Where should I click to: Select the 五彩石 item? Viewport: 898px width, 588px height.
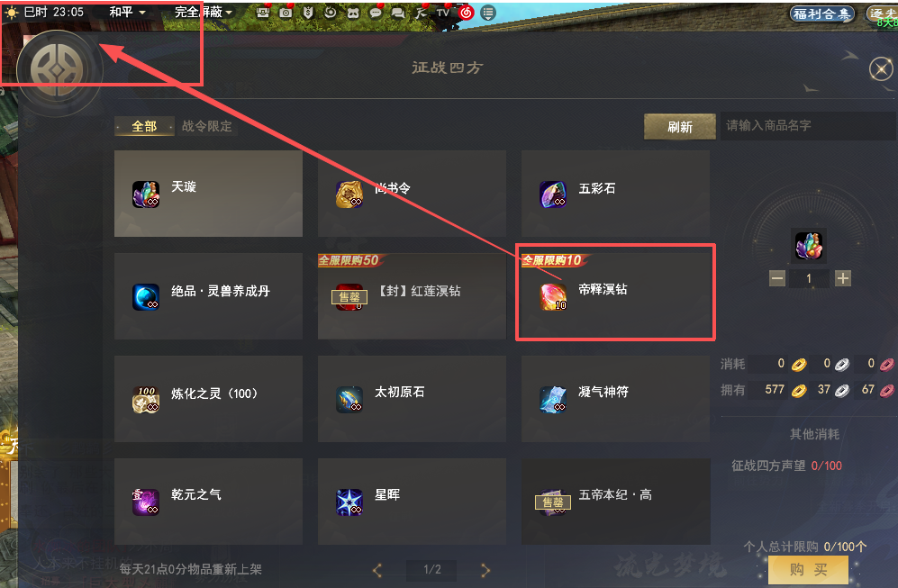(x=615, y=194)
